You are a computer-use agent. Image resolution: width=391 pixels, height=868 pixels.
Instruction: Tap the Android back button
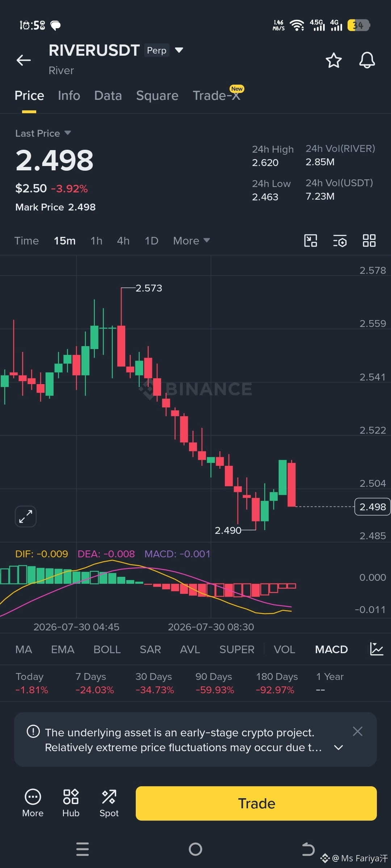pyautogui.click(x=308, y=849)
